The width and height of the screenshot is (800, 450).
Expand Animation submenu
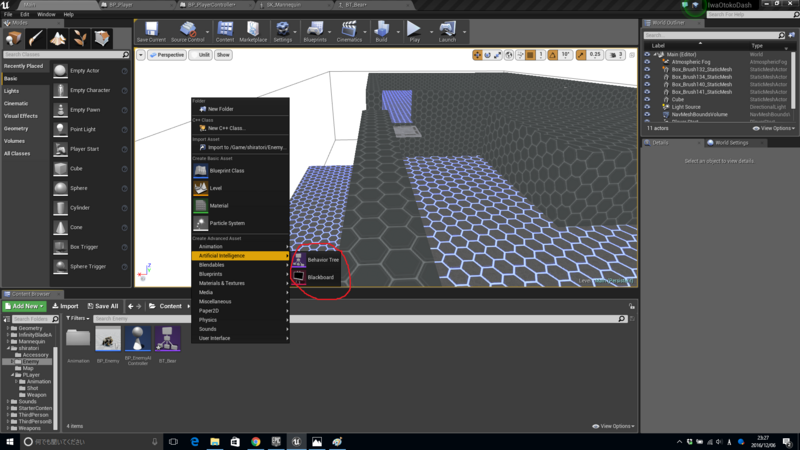(240, 246)
